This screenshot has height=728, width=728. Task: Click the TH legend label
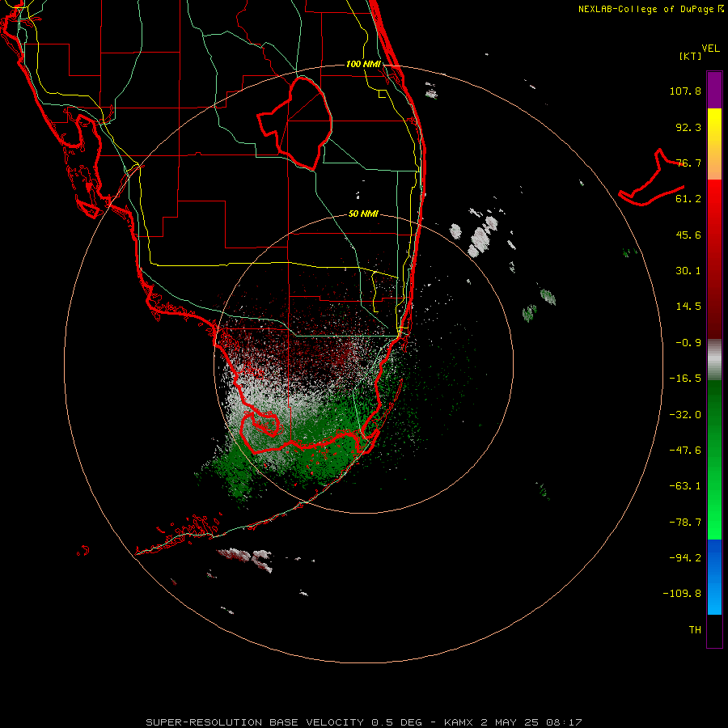[x=695, y=630]
